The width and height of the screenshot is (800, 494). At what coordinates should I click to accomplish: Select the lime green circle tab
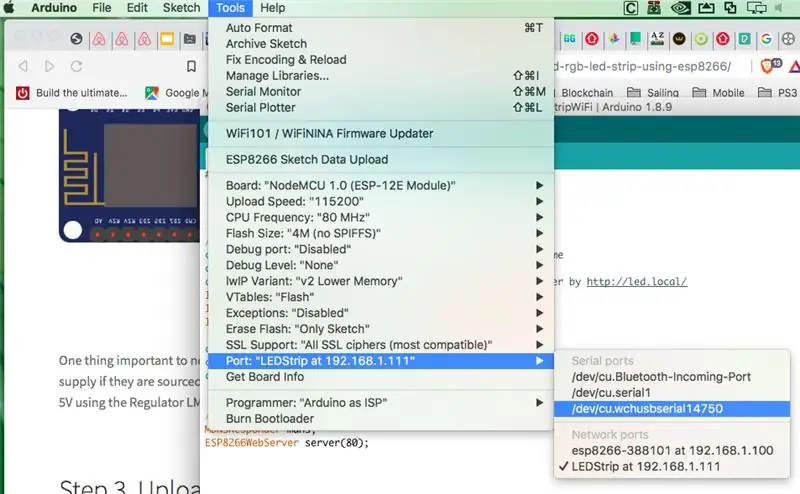point(701,39)
